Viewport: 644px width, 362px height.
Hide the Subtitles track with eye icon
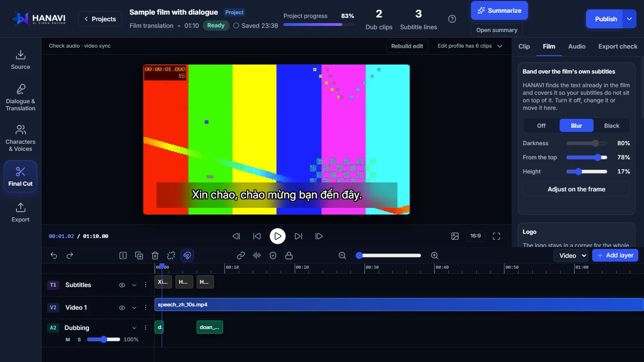122,285
